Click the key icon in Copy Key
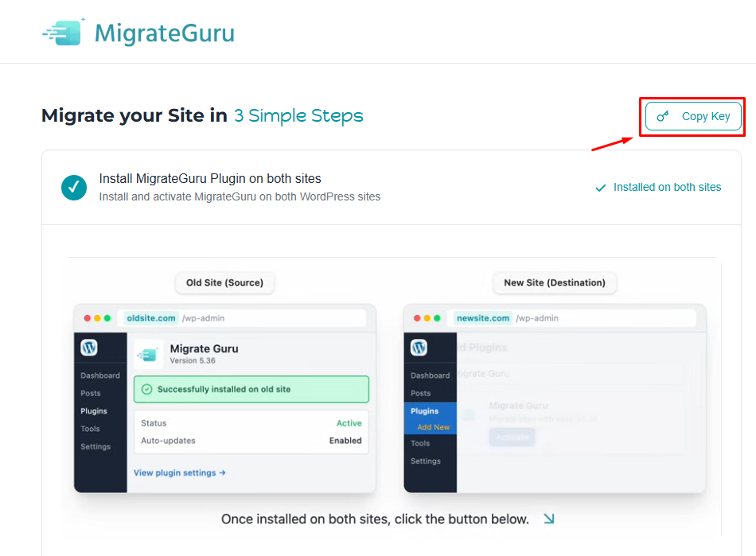Screen dimensions: 756x556 [x=663, y=116]
